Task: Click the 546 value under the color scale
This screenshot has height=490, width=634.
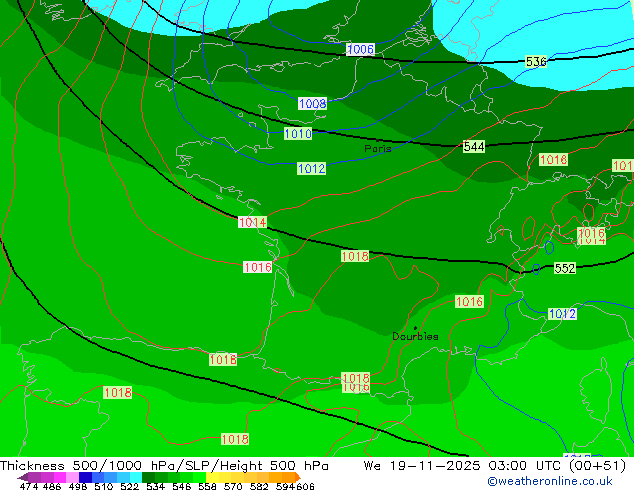Action: pyautogui.click(x=182, y=486)
